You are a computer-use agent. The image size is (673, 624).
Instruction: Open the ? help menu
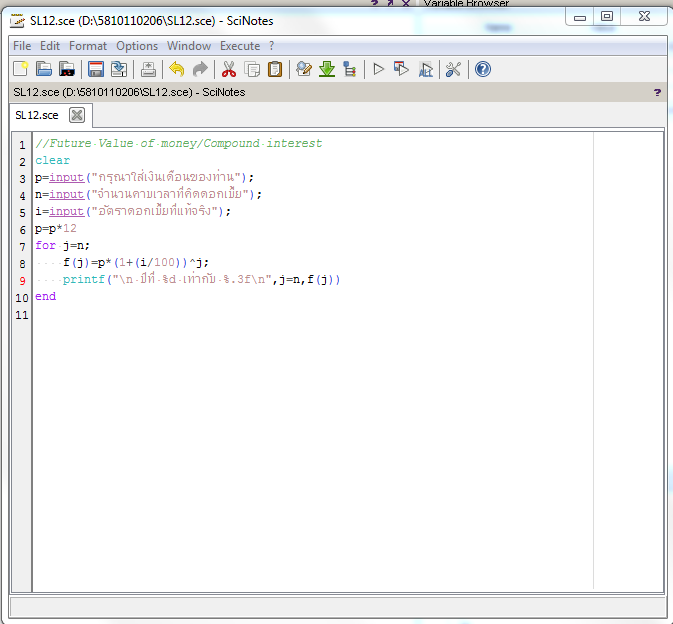271,46
